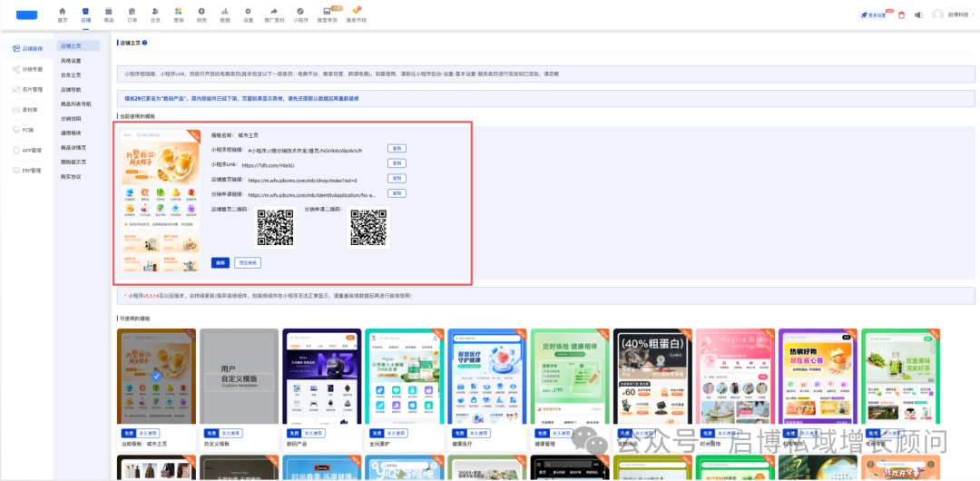The height and width of the screenshot is (481, 980).
Task: Select the checked 城市主页 template thumbnail
Action: tap(156, 377)
